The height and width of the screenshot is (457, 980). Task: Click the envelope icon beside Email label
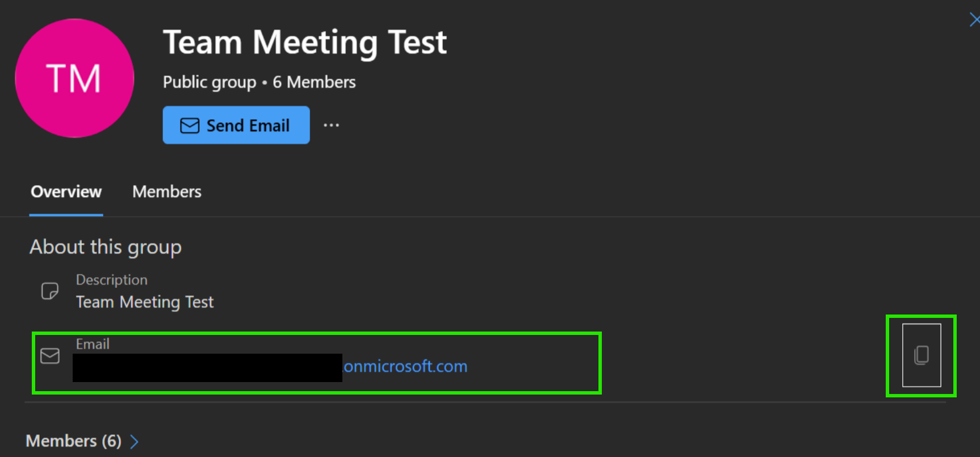point(50,356)
